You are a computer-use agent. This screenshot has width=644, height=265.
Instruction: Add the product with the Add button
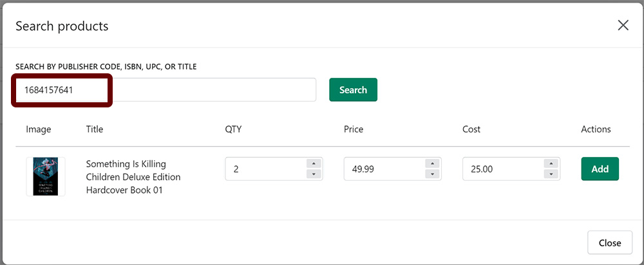pos(600,169)
